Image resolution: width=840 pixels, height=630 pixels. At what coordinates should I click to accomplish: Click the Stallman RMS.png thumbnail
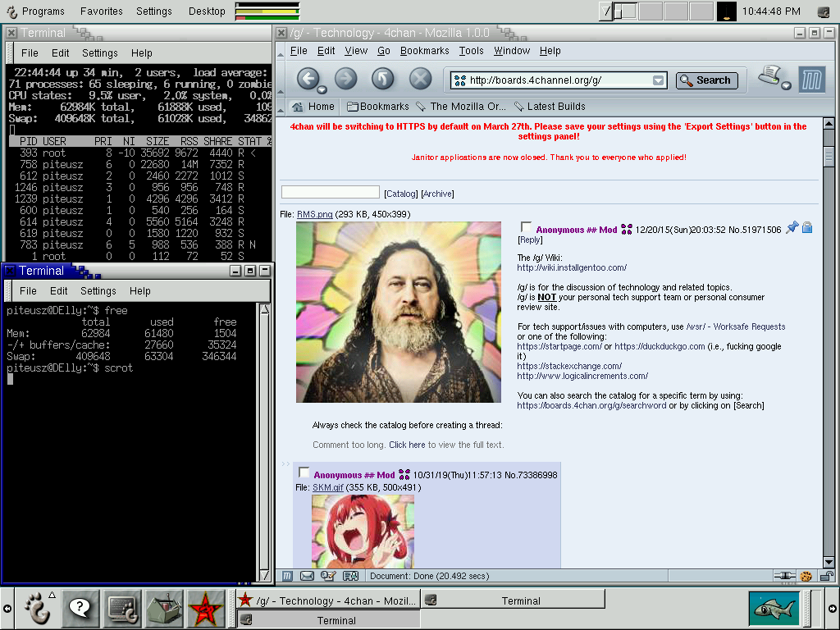[399, 313]
